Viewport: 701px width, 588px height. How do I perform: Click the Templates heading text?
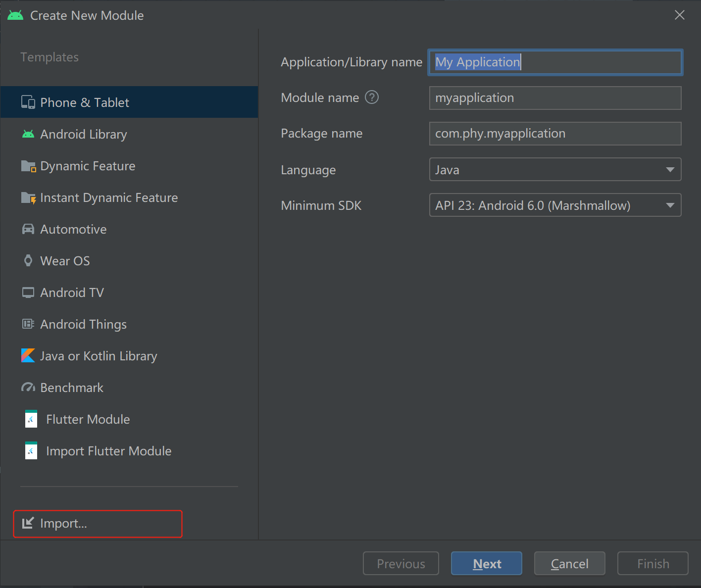point(50,57)
